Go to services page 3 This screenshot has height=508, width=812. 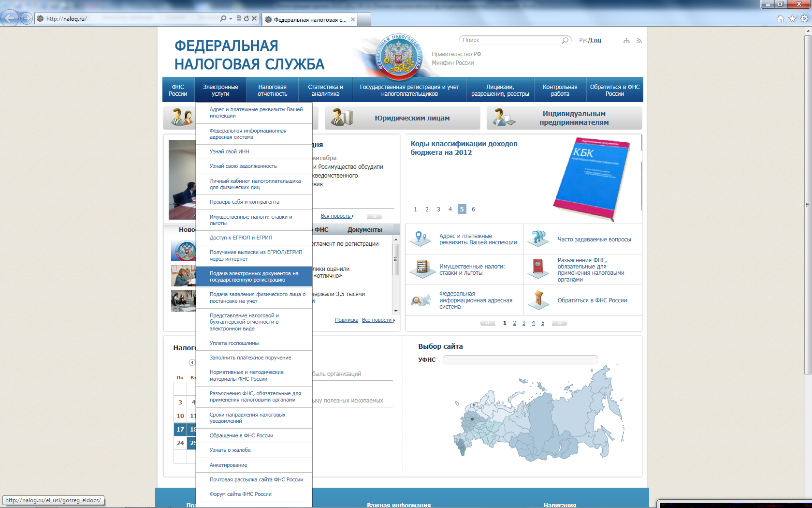click(x=523, y=323)
